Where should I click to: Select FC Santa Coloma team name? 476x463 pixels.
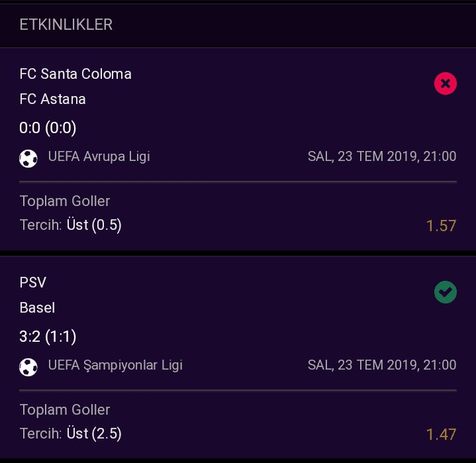[75, 74]
